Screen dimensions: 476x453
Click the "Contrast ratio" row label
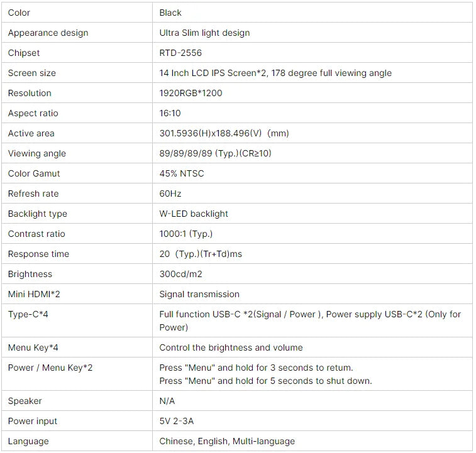(x=36, y=234)
